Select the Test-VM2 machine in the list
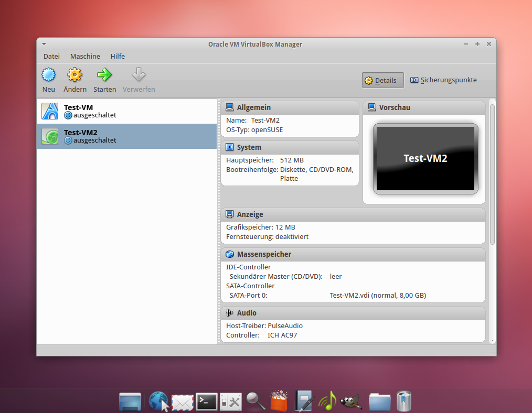Image resolution: width=532 pixels, height=413 pixels. (127, 136)
